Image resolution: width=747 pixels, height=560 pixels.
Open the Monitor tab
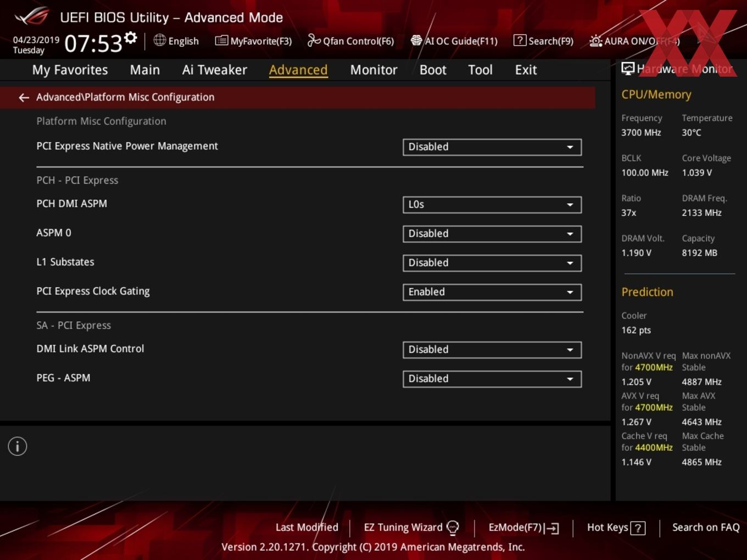pyautogui.click(x=374, y=70)
